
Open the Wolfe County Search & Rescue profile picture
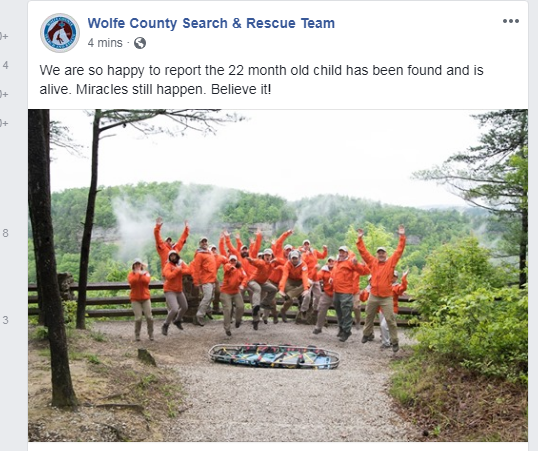[60, 33]
